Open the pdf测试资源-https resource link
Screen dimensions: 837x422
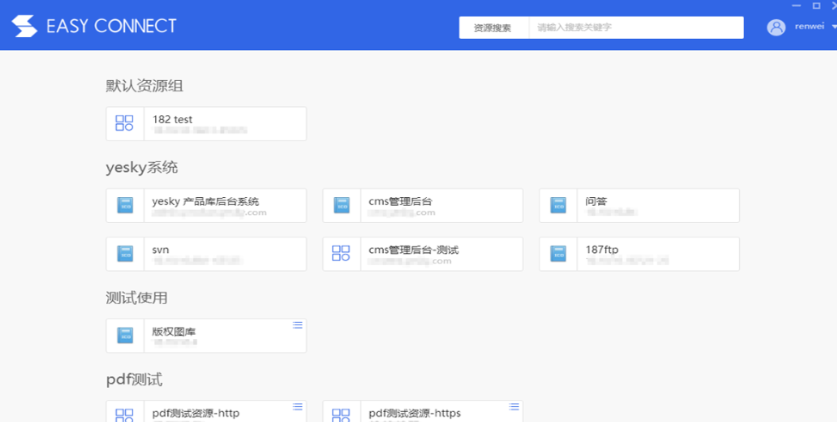414,413
